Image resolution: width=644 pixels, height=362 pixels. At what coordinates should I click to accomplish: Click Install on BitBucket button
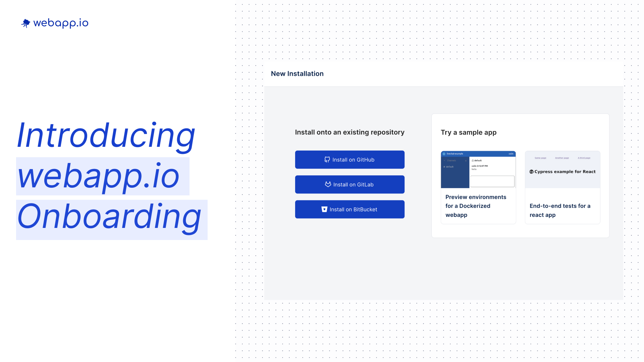(x=350, y=209)
